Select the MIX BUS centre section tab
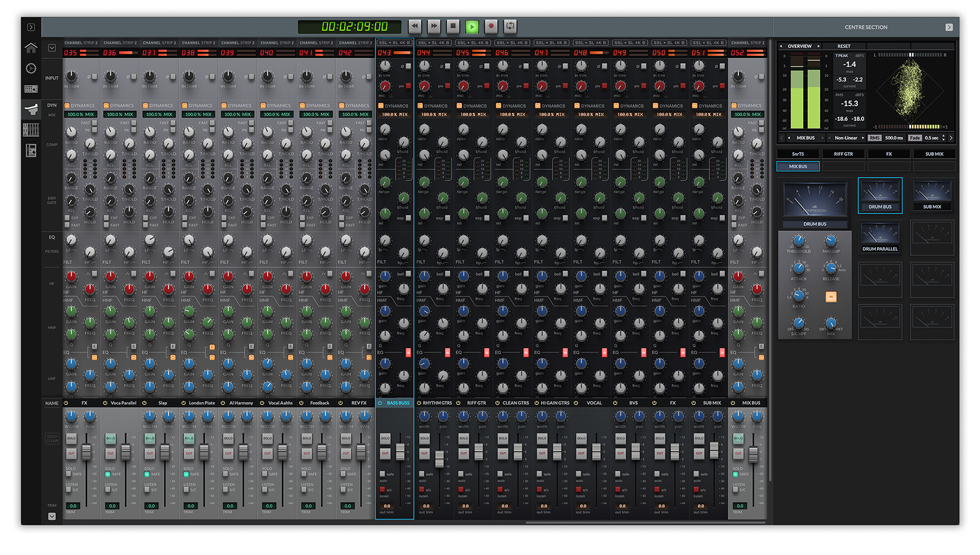This screenshot has width=980, height=555. (798, 166)
